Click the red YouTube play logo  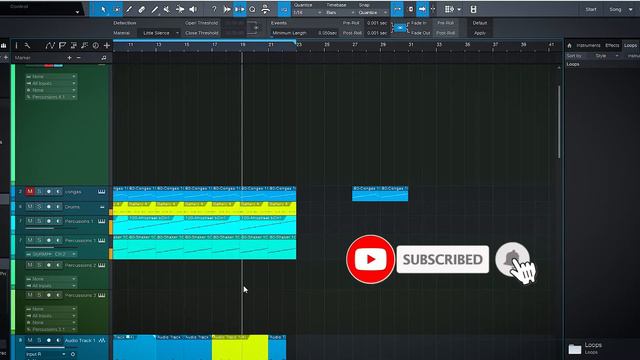point(370,259)
